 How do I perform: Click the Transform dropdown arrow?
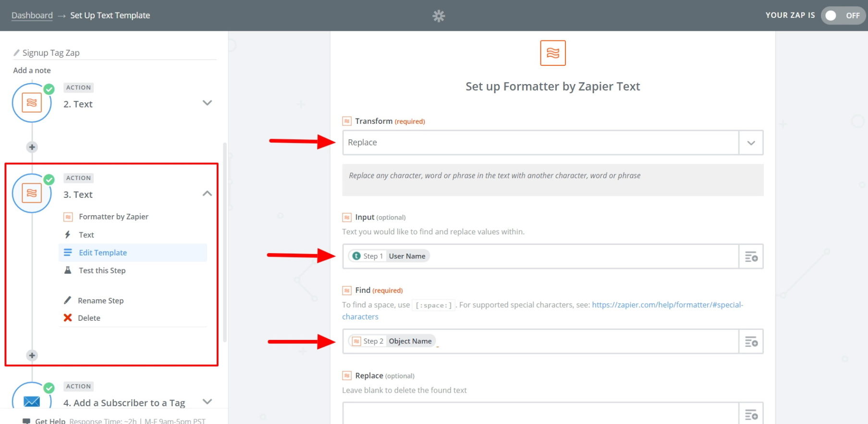tap(751, 143)
